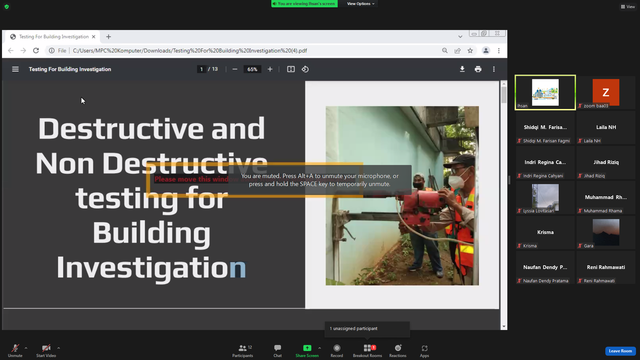Image resolution: width=640 pixels, height=360 pixels.
Task: Click the PDF title Testing For Building Investigation
Action: pyautogui.click(x=70, y=69)
